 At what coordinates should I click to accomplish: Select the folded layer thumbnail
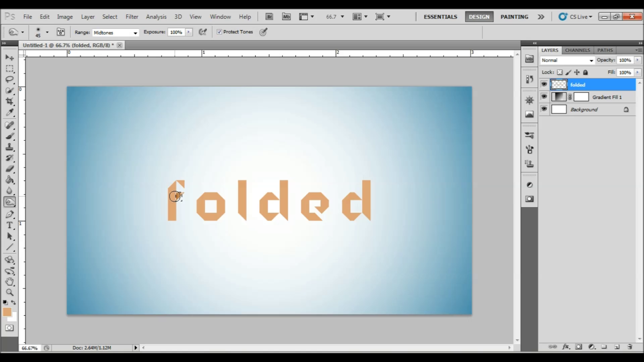(x=559, y=84)
